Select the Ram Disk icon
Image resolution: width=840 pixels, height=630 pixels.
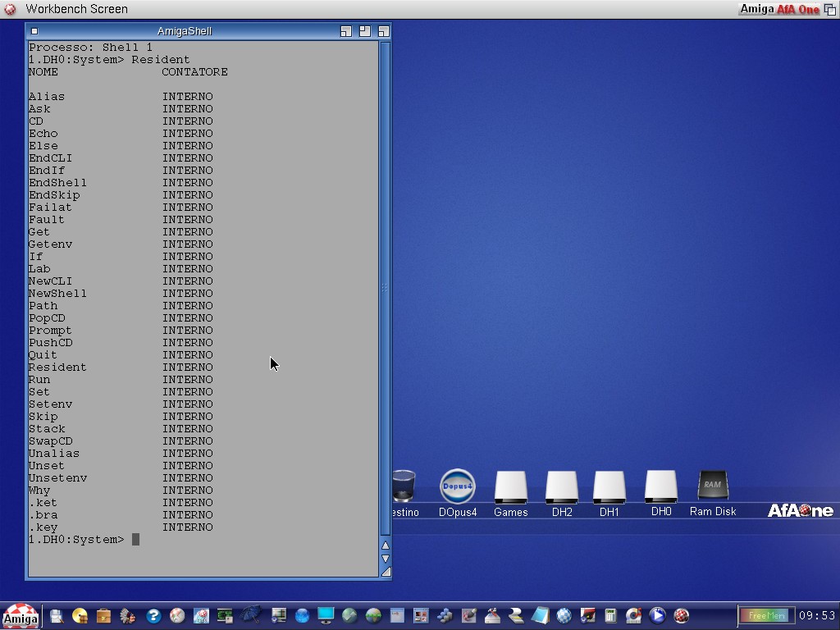[x=712, y=486]
